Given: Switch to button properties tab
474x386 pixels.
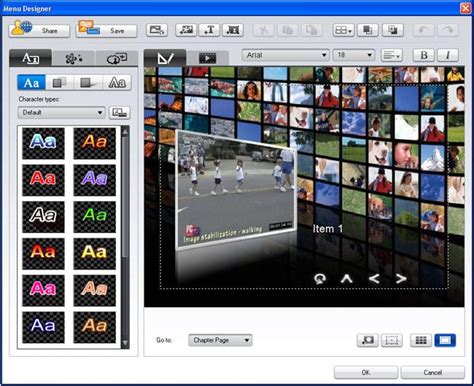Looking at the screenshot, I should 117,58.
